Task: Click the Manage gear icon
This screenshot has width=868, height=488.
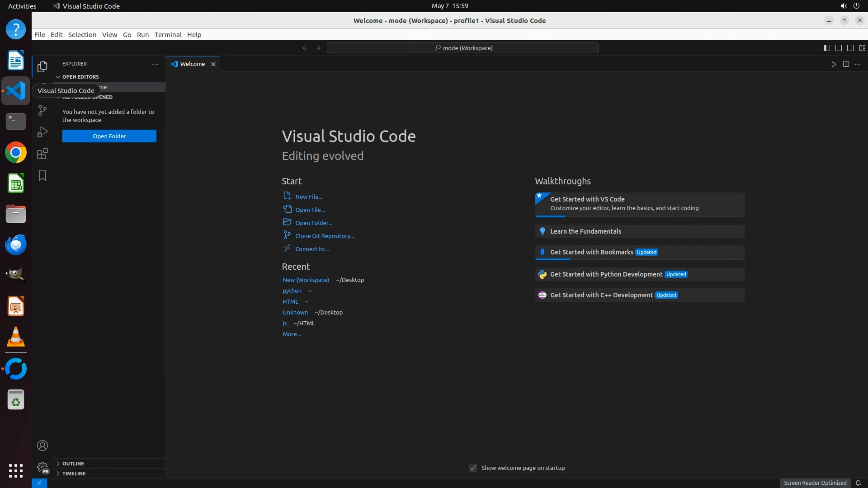Action: coord(42,467)
